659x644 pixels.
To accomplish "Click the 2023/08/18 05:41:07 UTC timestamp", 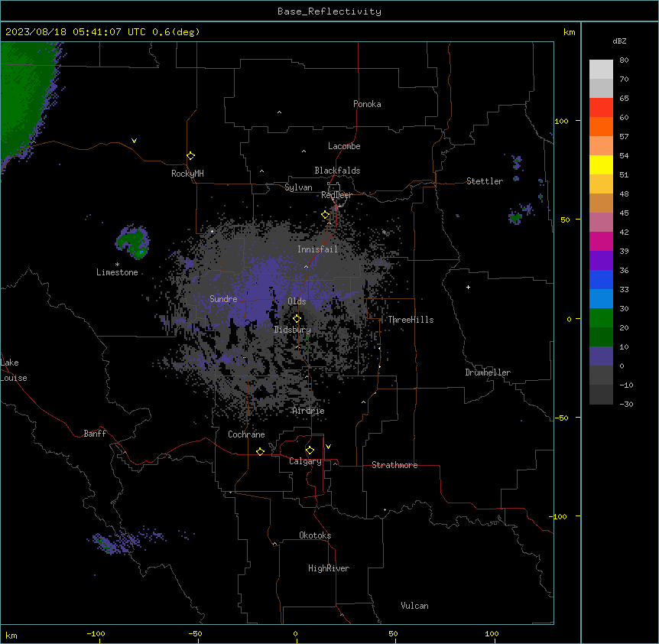I will click(x=76, y=32).
